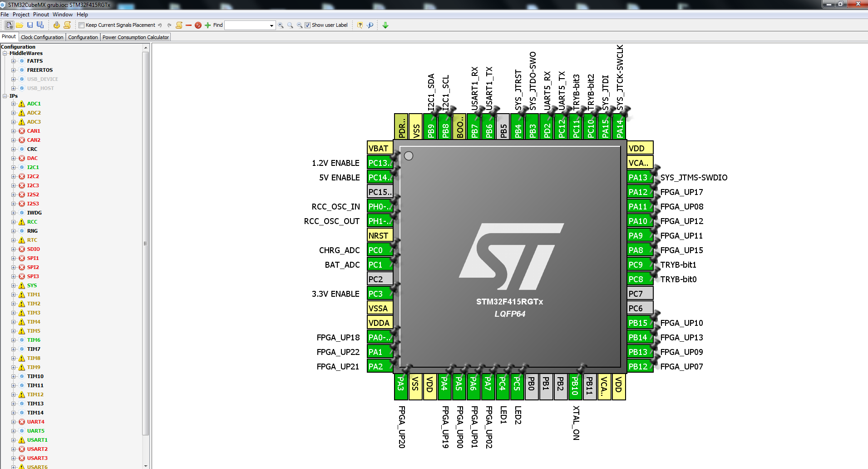Open the Power Consumption Calculator tab
The image size is (868, 469).
[x=135, y=37]
